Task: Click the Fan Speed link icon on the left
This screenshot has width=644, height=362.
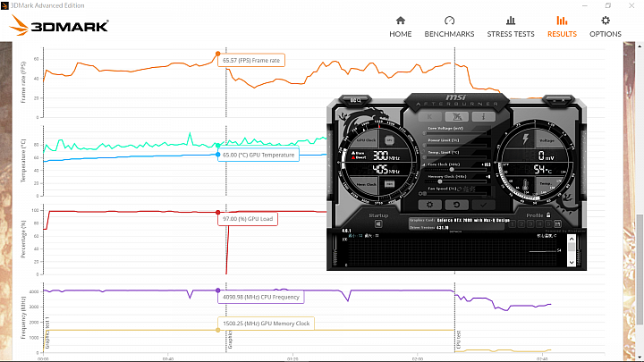Action: click(421, 193)
